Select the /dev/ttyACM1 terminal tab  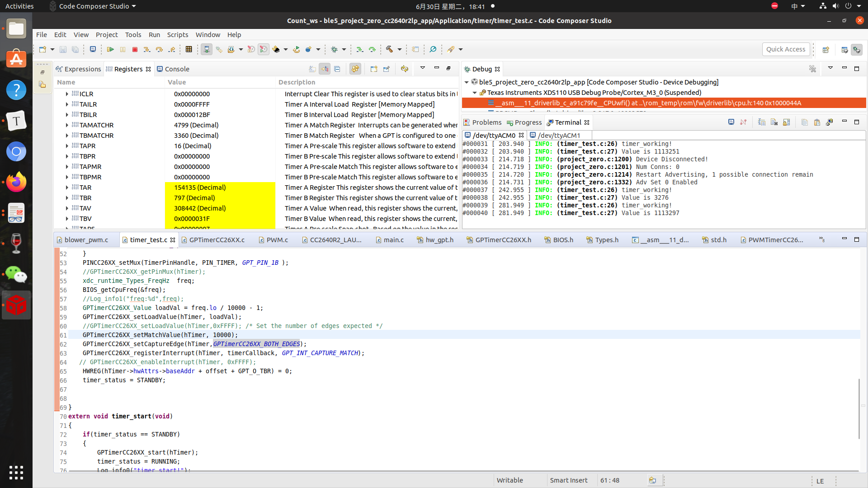click(559, 135)
